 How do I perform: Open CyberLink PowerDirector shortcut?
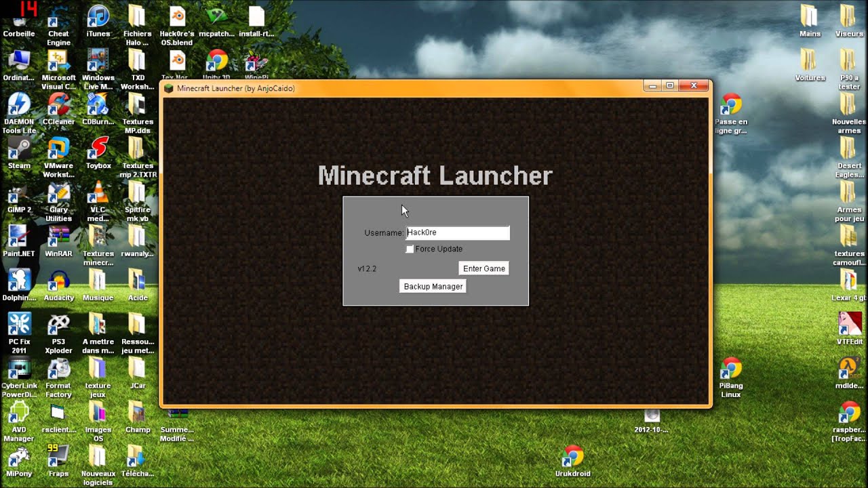[19, 378]
